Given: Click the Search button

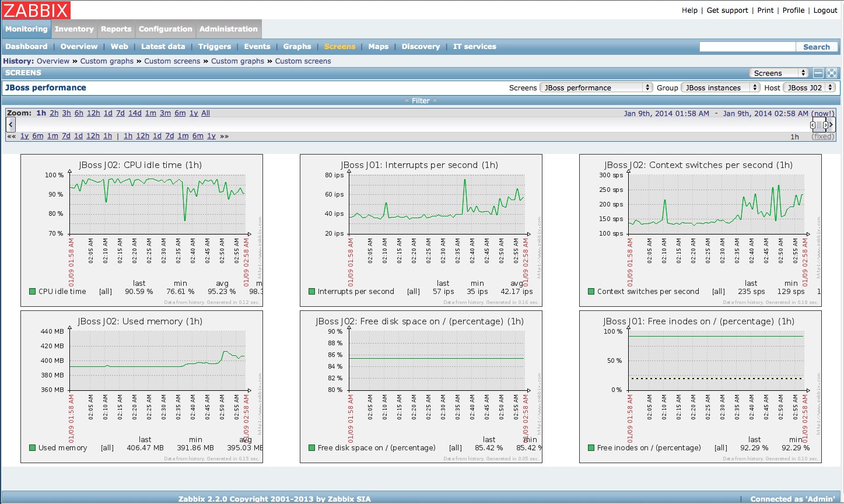Looking at the screenshot, I should click(x=817, y=47).
